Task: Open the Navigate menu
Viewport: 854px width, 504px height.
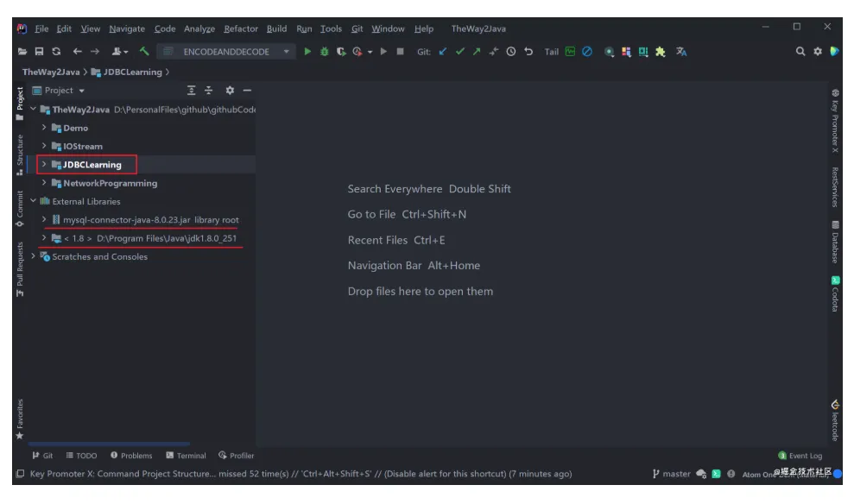Action: click(127, 28)
